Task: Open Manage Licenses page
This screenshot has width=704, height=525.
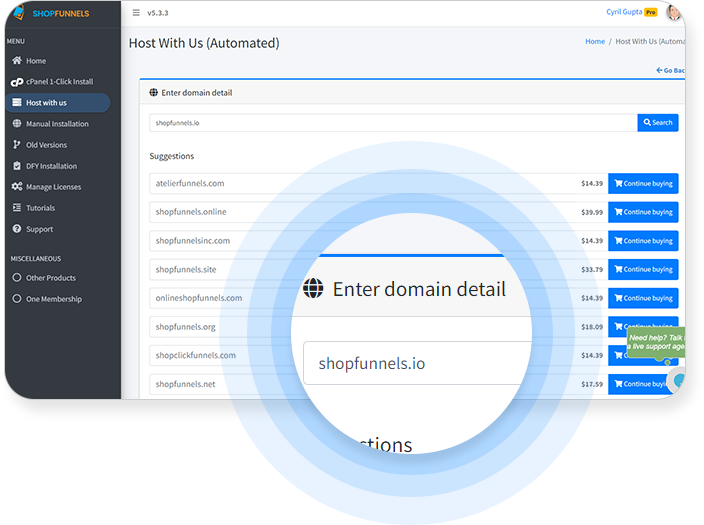Action: point(53,187)
